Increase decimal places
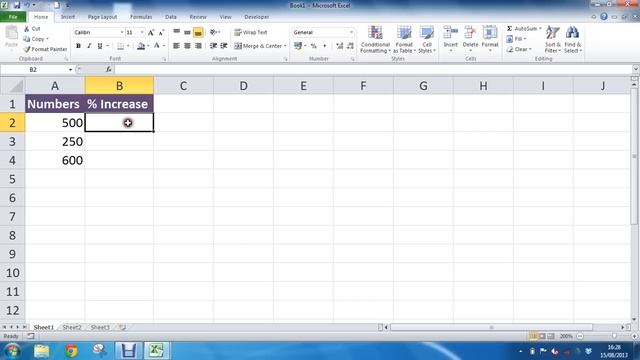This screenshot has width=640, height=360. pos(340,46)
